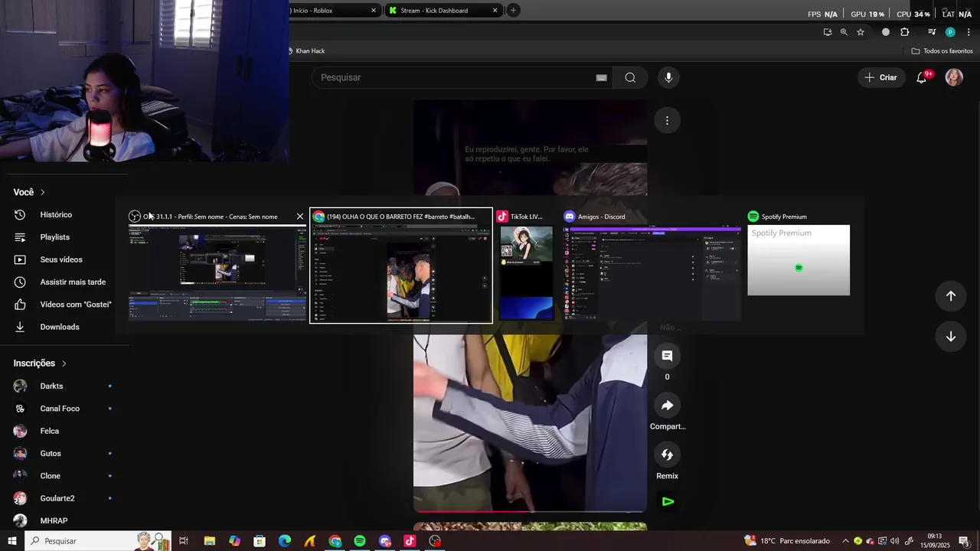
Task: Open Chrome media controls icon
Action: click(932, 32)
